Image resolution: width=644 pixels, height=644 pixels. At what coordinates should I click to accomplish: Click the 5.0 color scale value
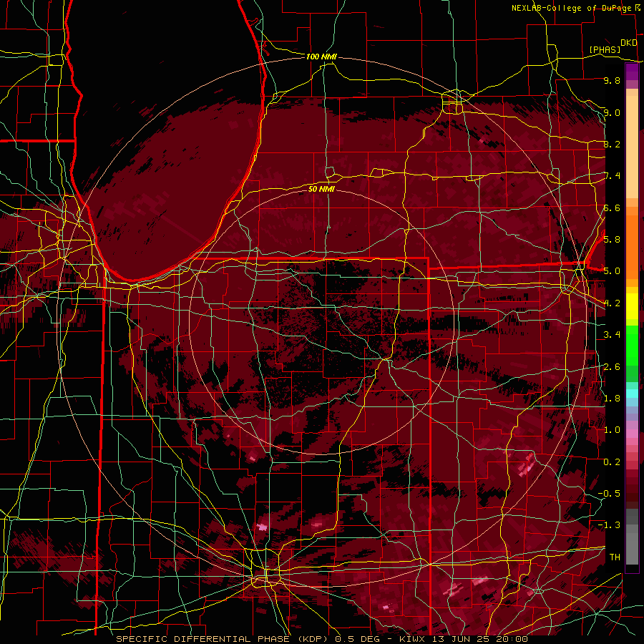point(612,271)
